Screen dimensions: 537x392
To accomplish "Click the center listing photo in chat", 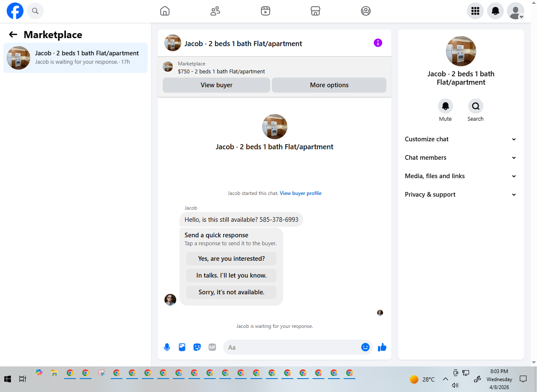I will (275, 127).
